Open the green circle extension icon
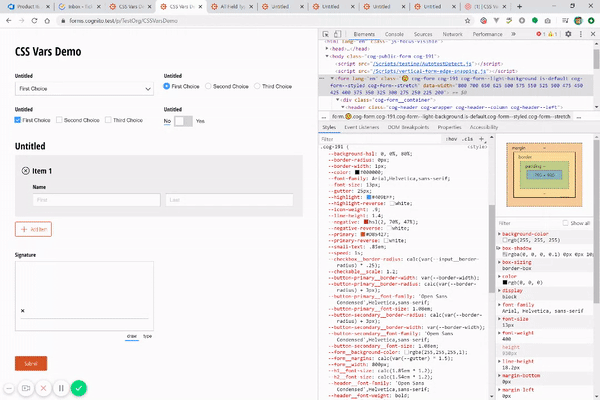 click(535, 21)
